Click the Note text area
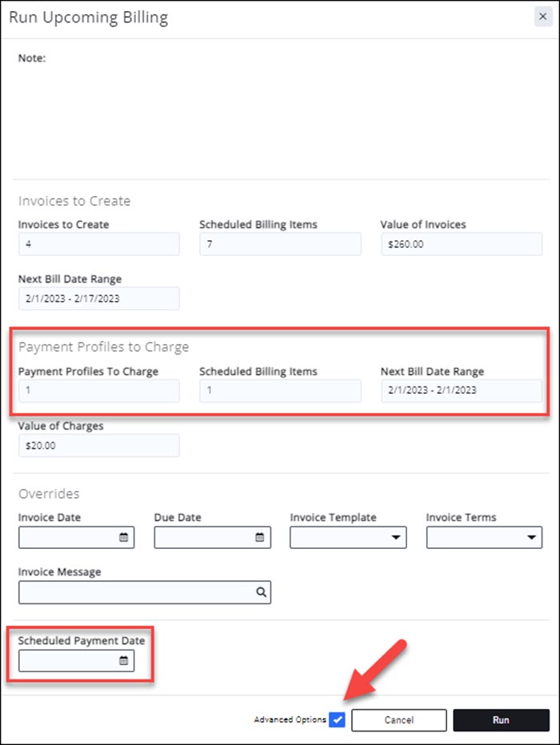 pyautogui.click(x=280, y=112)
